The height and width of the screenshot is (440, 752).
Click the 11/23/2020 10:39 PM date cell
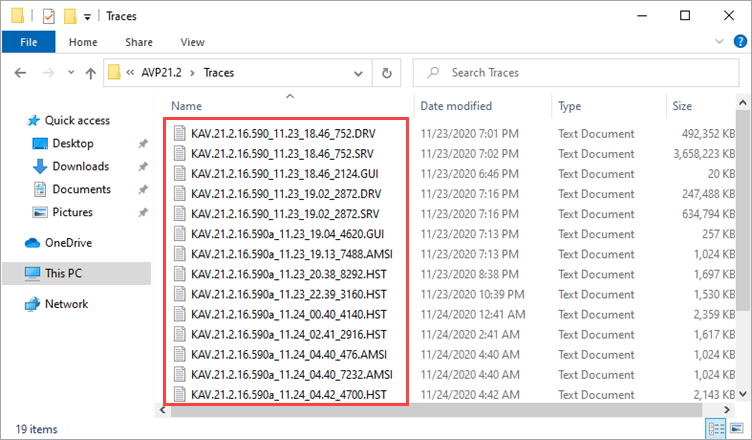[x=472, y=295]
